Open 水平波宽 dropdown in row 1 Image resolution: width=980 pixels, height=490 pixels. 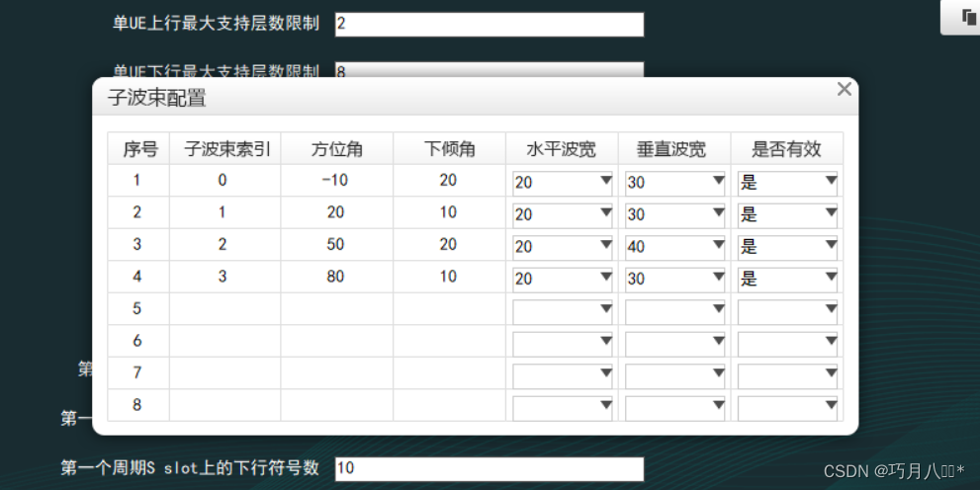(x=562, y=182)
